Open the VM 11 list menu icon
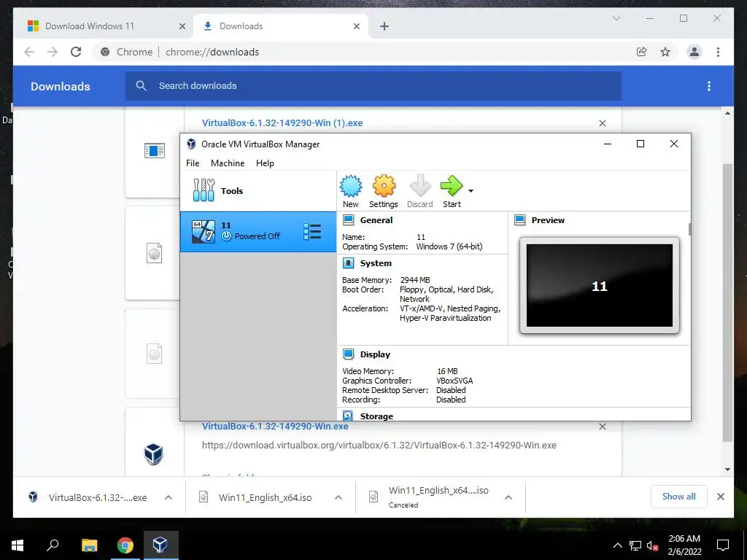Screen dimensions: 747x560 (x=312, y=231)
